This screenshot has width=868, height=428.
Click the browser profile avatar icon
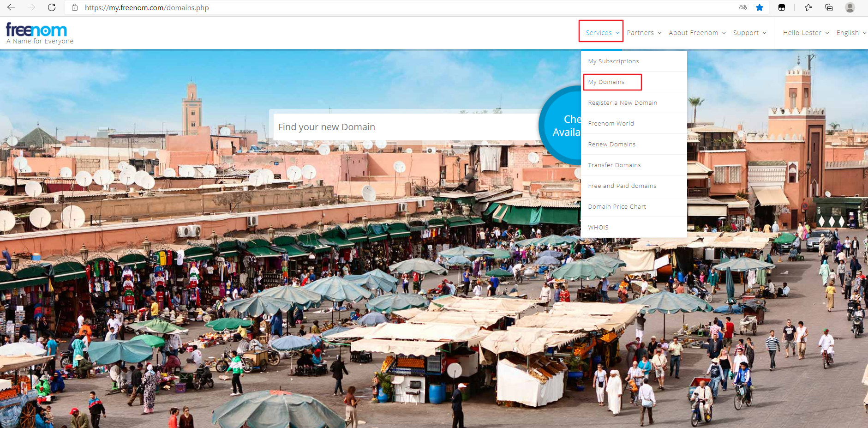(850, 7)
